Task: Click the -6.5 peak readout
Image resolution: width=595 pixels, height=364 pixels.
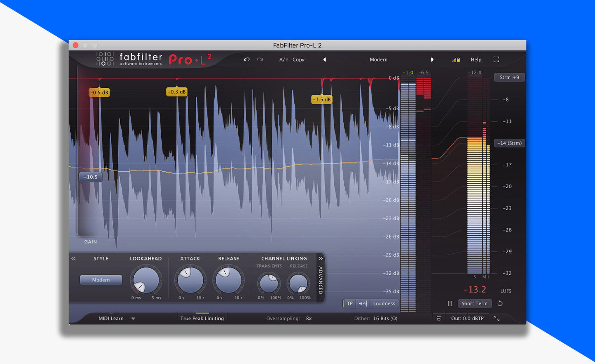Action: (x=424, y=73)
